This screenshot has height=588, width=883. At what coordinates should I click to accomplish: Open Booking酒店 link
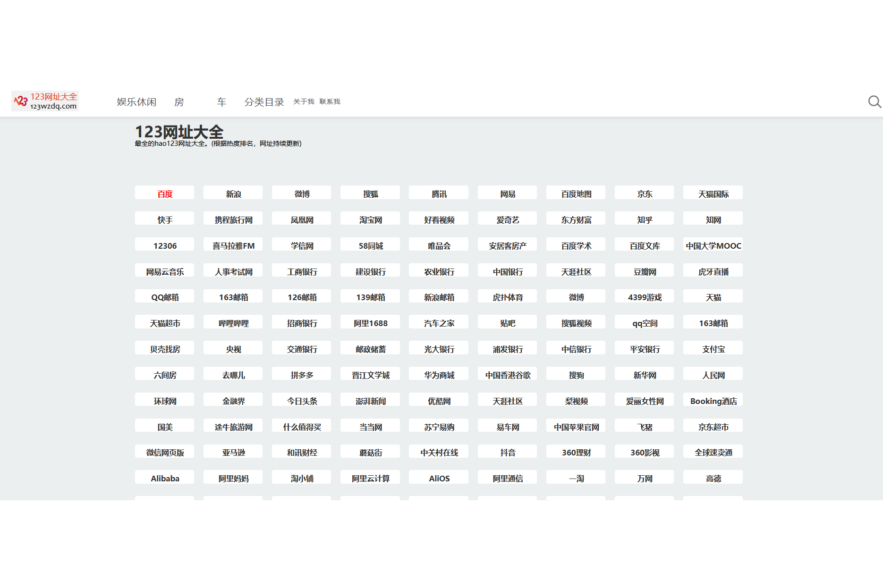[713, 401]
